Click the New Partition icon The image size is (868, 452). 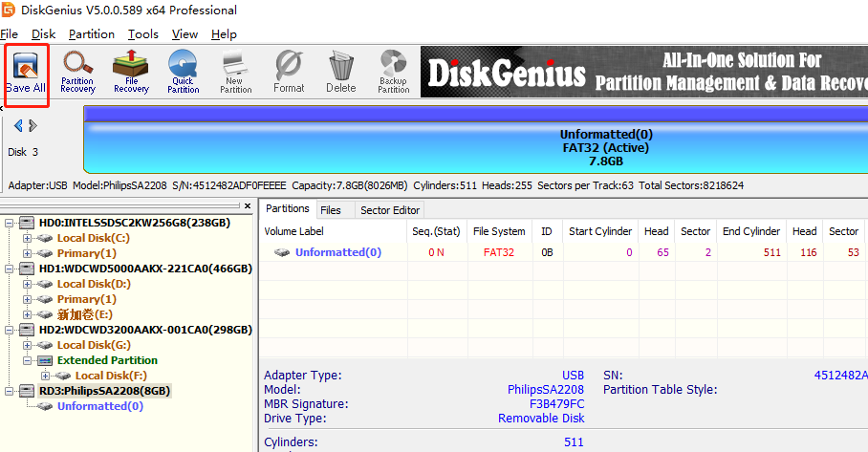tap(235, 73)
